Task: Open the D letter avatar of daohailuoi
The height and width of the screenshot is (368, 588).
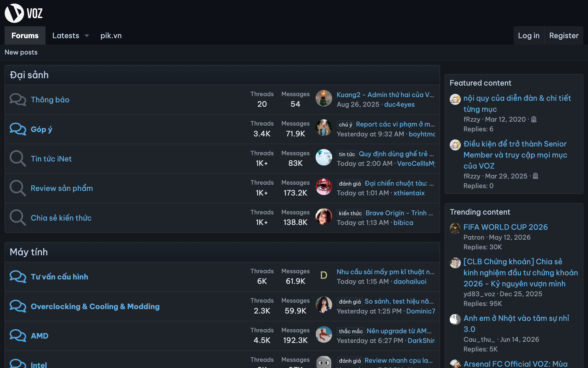Action: (x=324, y=276)
